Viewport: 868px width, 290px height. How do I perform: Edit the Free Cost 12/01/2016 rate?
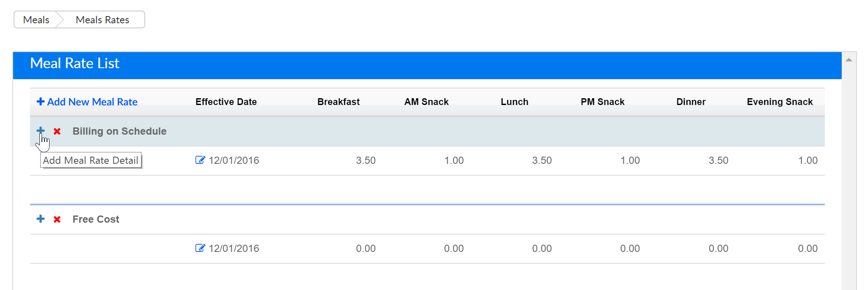pos(200,248)
